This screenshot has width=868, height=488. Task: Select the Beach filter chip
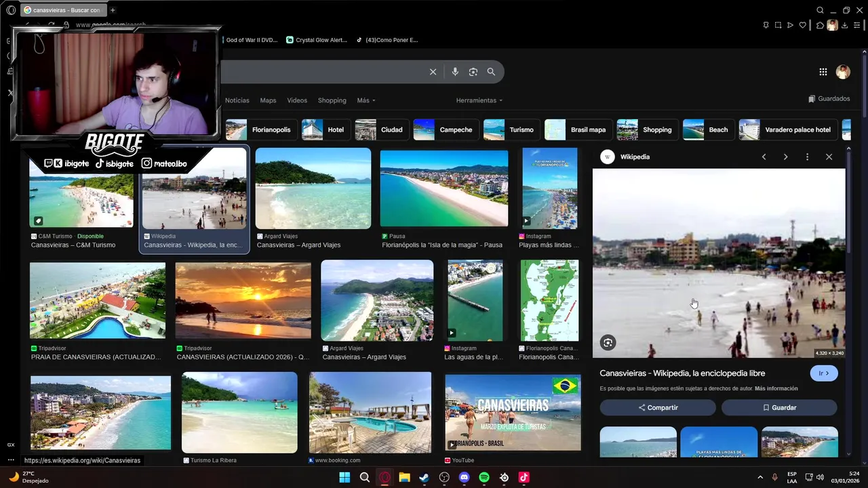click(x=708, y=129)
